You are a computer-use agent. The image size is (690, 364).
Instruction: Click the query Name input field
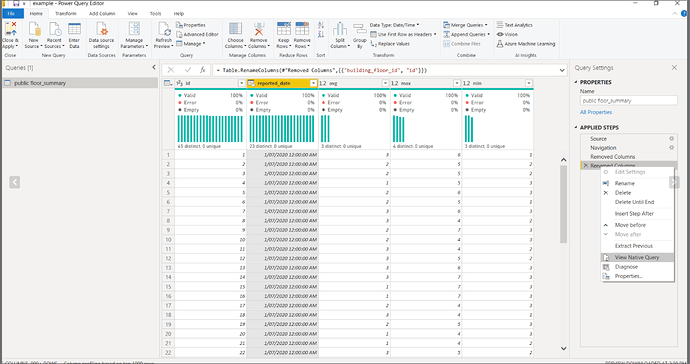(x=628, y=101)
